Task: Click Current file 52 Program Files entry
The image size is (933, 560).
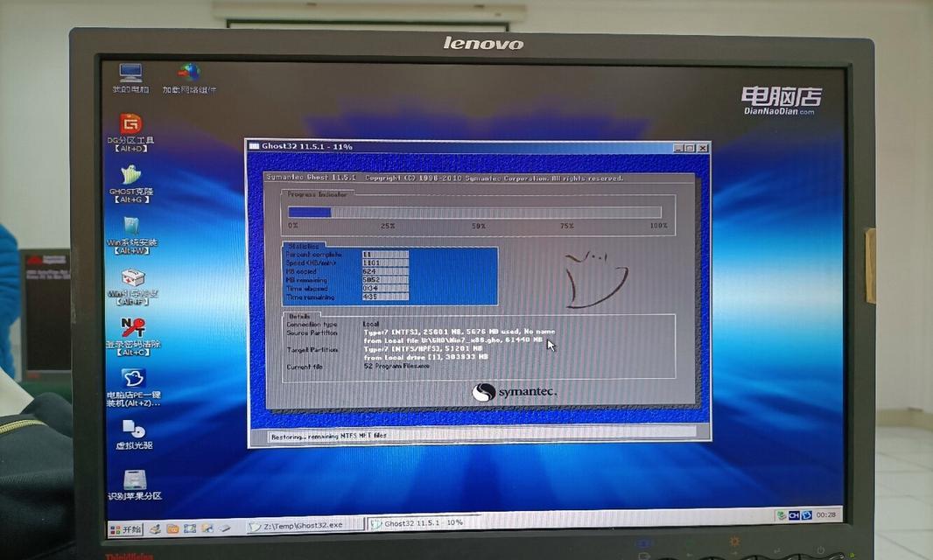Action: tap(396, 366)
